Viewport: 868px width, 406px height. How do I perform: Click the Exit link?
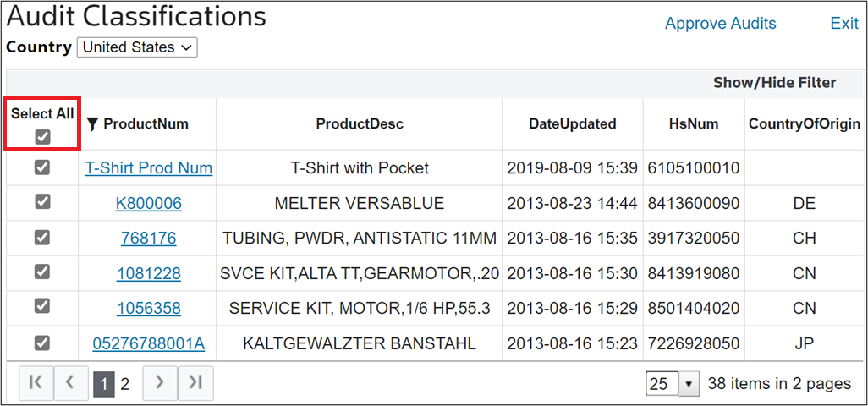(844, 24)
